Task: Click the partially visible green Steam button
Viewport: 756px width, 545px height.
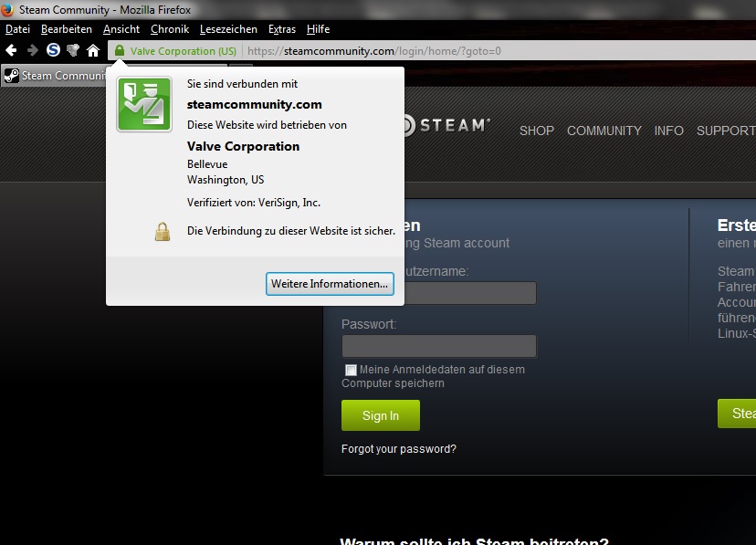Action: 737,414
